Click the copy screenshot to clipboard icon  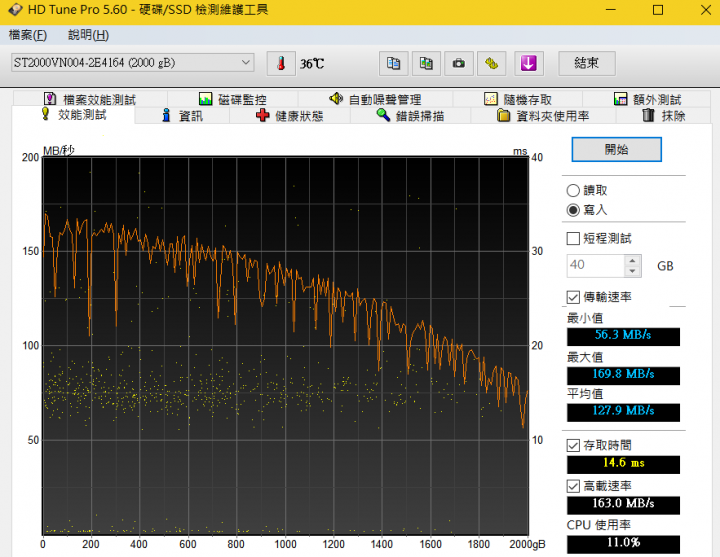coord(426,63)
